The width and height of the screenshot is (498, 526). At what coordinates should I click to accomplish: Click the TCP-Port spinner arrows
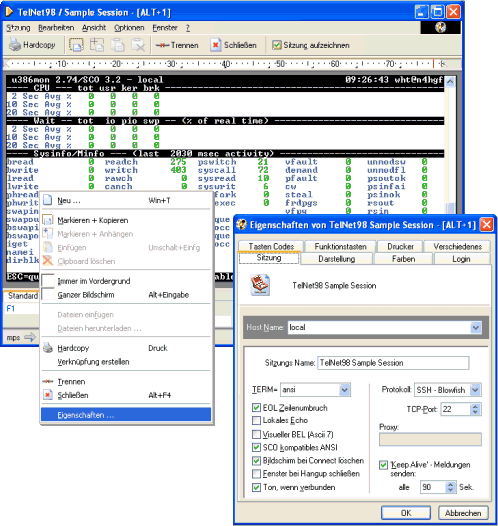coord(475,409)
